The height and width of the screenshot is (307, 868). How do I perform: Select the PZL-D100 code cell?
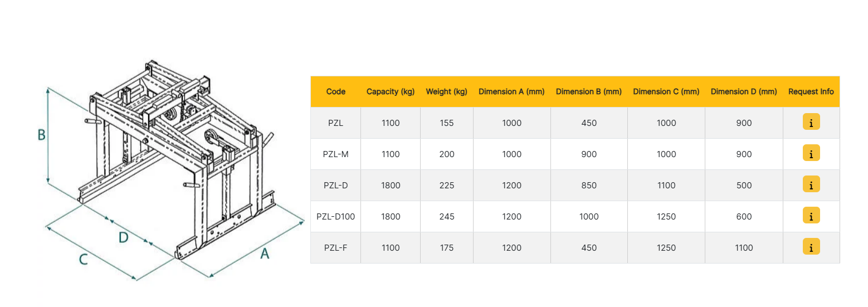(335, 216)
